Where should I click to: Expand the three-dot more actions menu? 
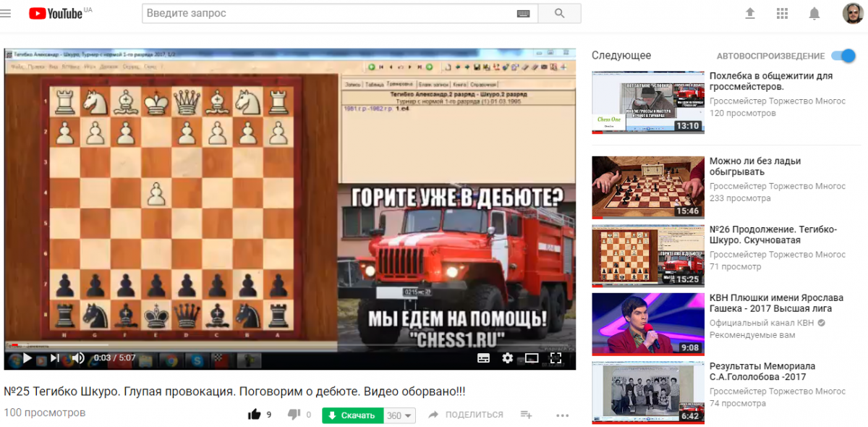[x=563, y=415]
